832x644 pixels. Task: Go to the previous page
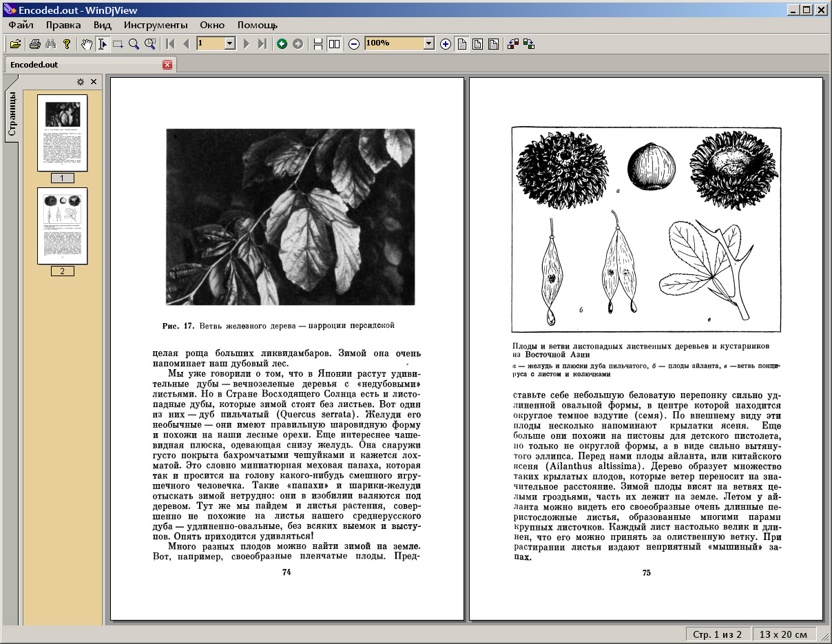tap(185, 44)
